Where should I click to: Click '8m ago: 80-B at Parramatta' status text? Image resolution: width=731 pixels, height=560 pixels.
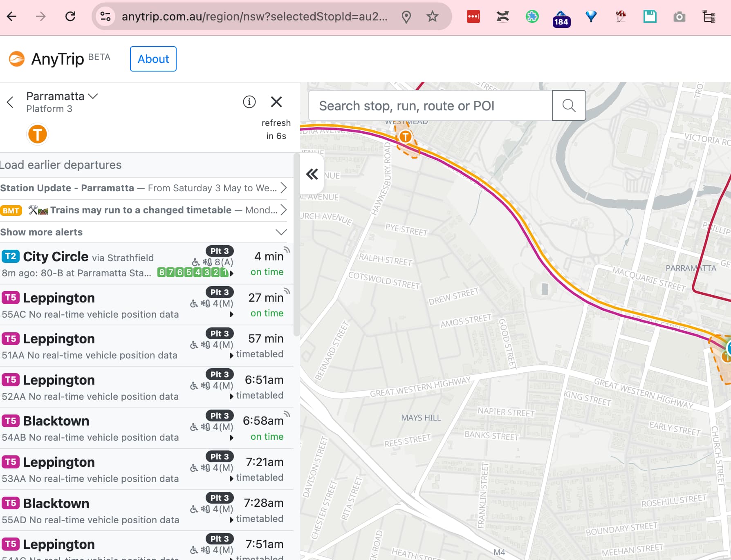click(76, 273)
